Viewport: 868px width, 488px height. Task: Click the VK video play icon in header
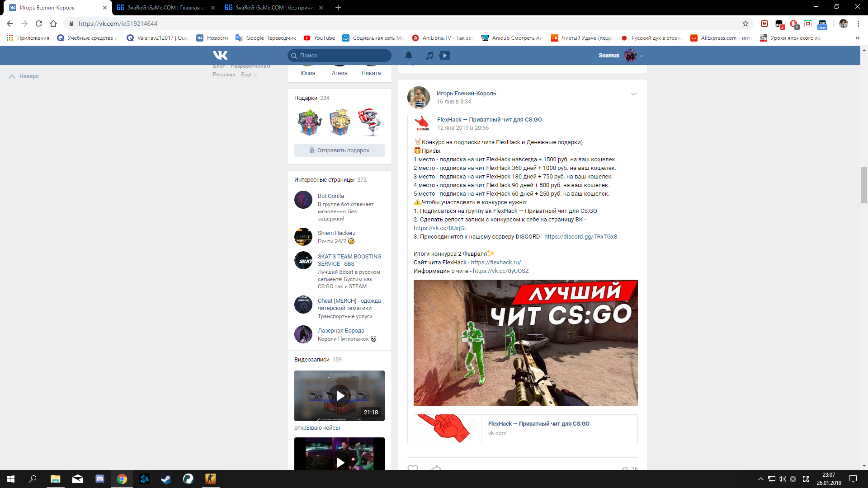tap(445, 55)
